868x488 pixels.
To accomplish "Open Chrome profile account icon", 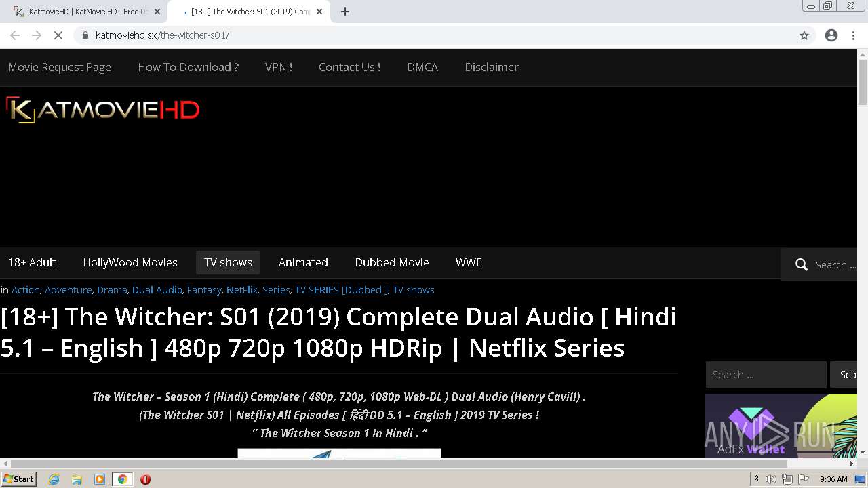I will (x=831, y=35).
